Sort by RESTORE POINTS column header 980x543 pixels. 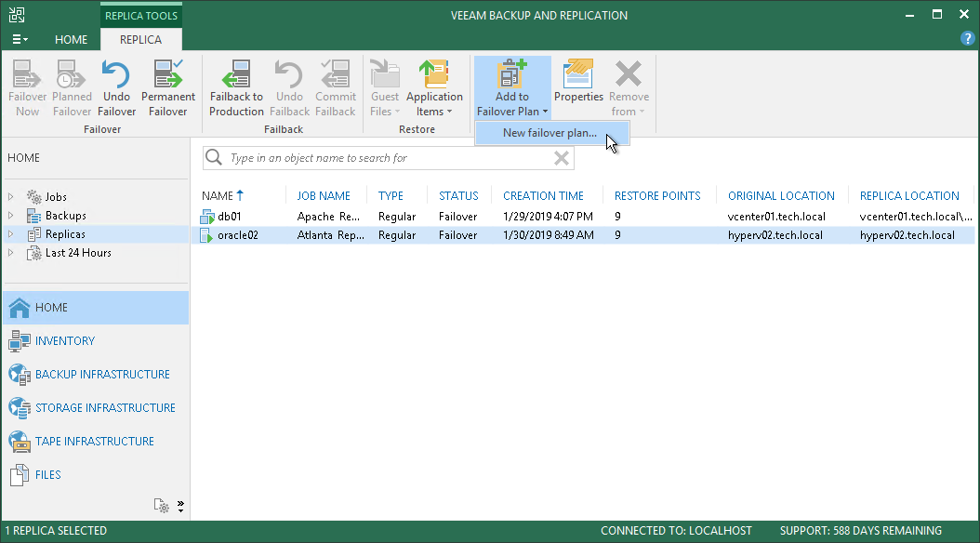(657, 195)
